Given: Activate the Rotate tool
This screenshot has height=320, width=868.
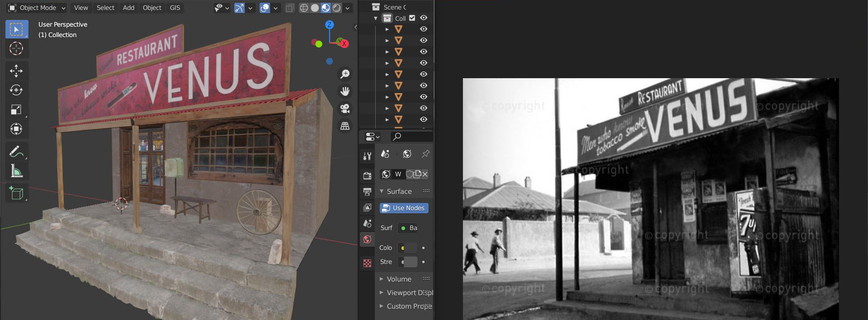Looking at the screenshot, I should click(16, 90).
